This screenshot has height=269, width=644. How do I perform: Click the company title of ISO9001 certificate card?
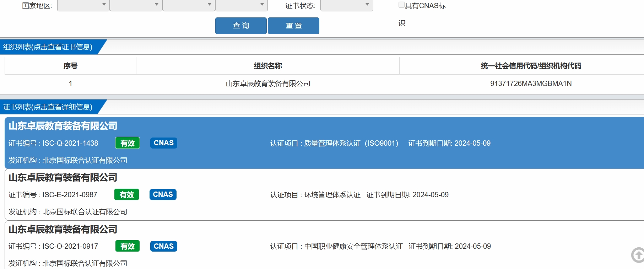[63, 126]
